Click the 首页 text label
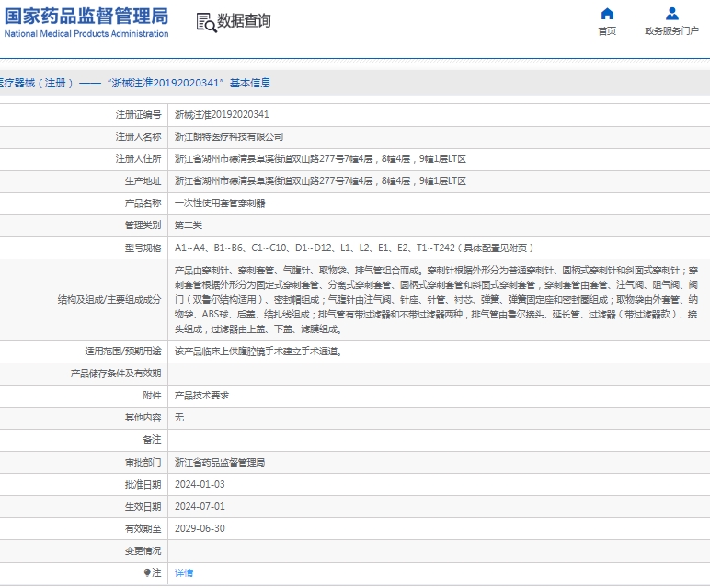 point(607,30)
